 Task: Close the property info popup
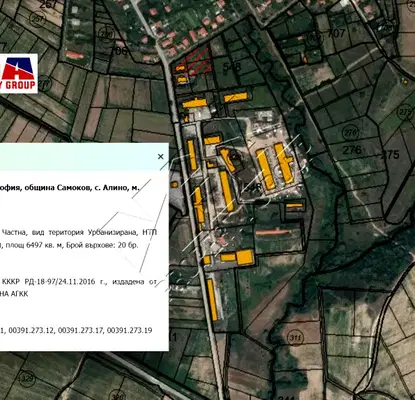[x=161, y=156]
